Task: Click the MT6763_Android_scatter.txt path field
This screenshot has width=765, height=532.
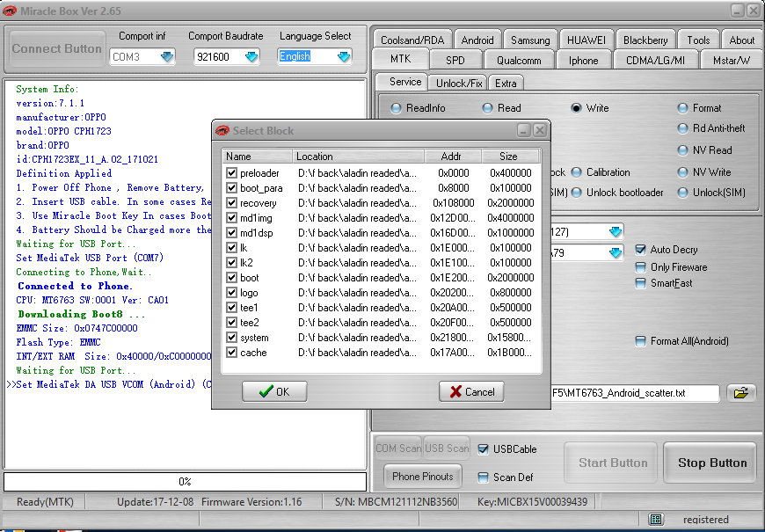Action: click(635, 393)
